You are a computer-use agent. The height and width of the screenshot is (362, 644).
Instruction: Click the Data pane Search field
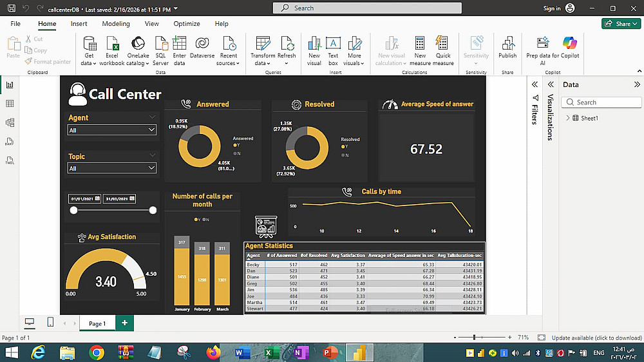(601, 102)
